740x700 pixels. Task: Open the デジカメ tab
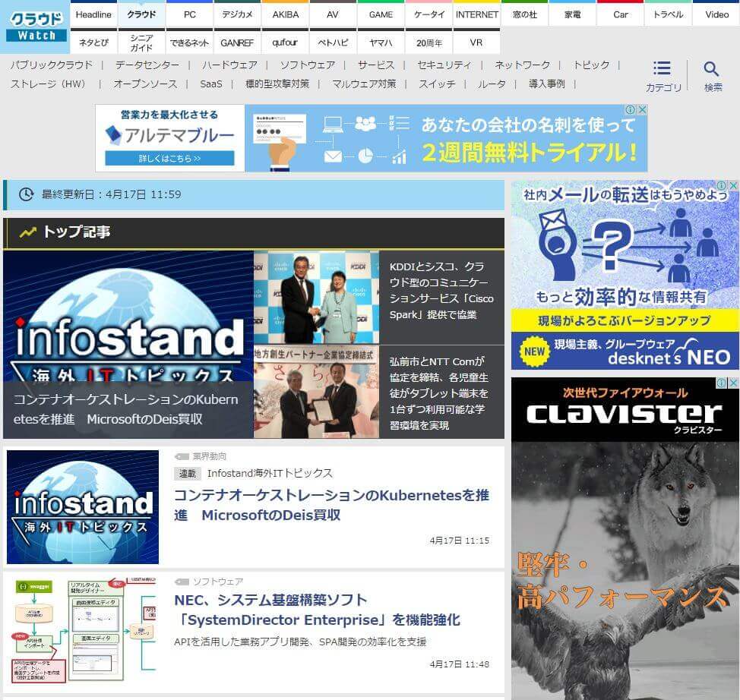click(237, 14)
